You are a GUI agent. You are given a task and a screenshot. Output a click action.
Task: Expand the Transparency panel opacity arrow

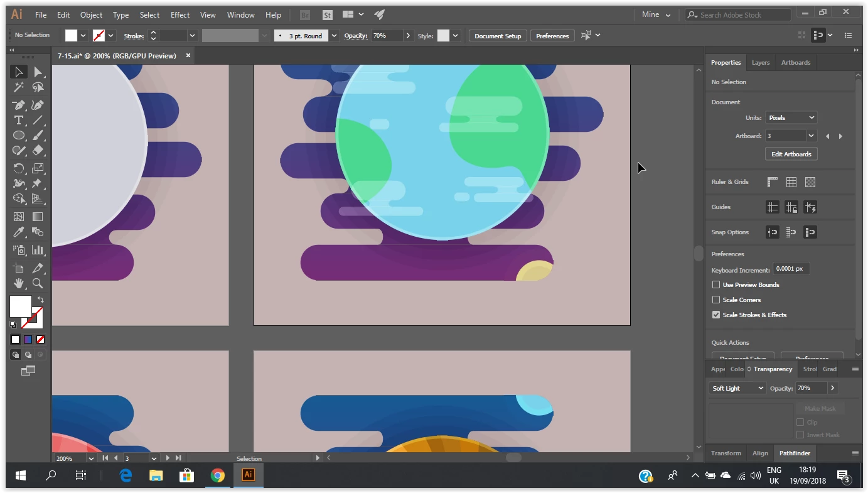(x=833, y=388)
